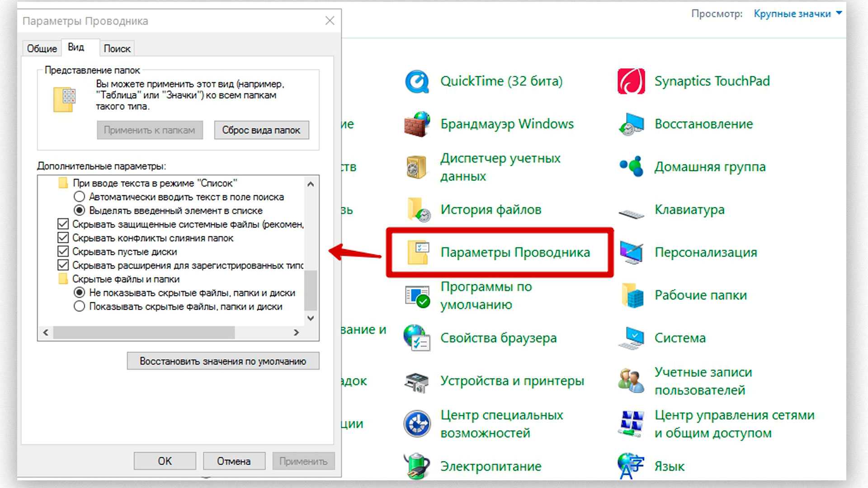Click the horizontal scroll left arrow

(46, 333)
